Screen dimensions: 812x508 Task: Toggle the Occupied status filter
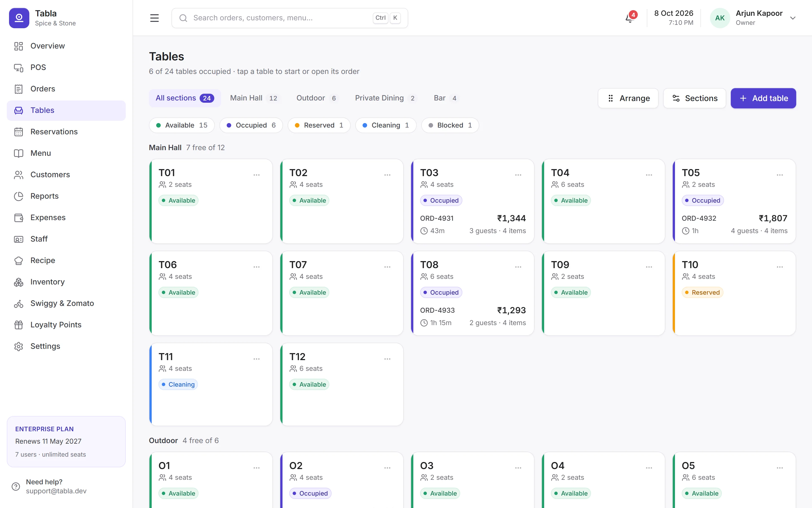pos(251,125)
